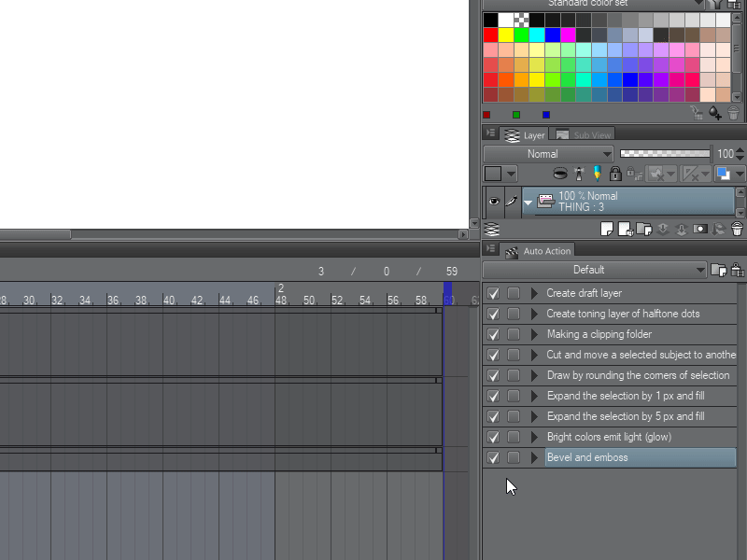Add color to set with the droplet icon

point(715,113)
